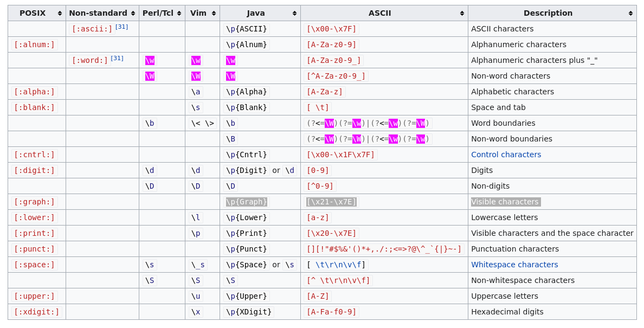Screen dimensions: 644x328
Task: Click the punctuation character set ASCII cell
Action: coord(384,249)
